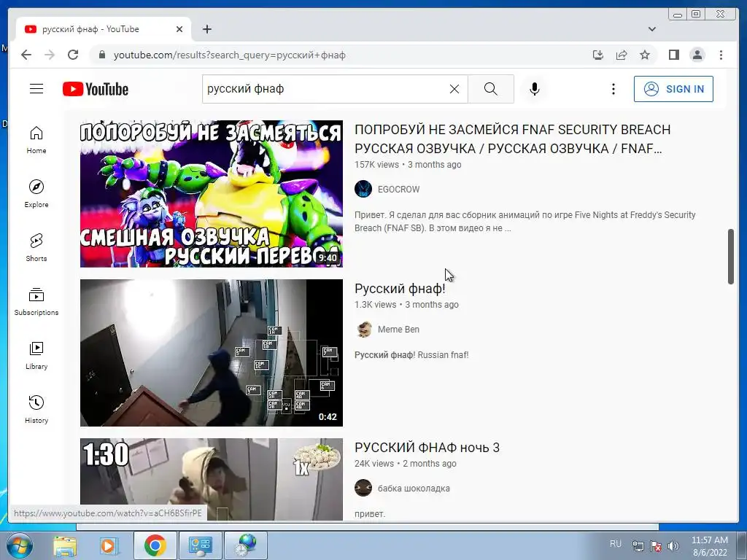
Task: Open Library in the sidebar
Action: pos(36,356)
